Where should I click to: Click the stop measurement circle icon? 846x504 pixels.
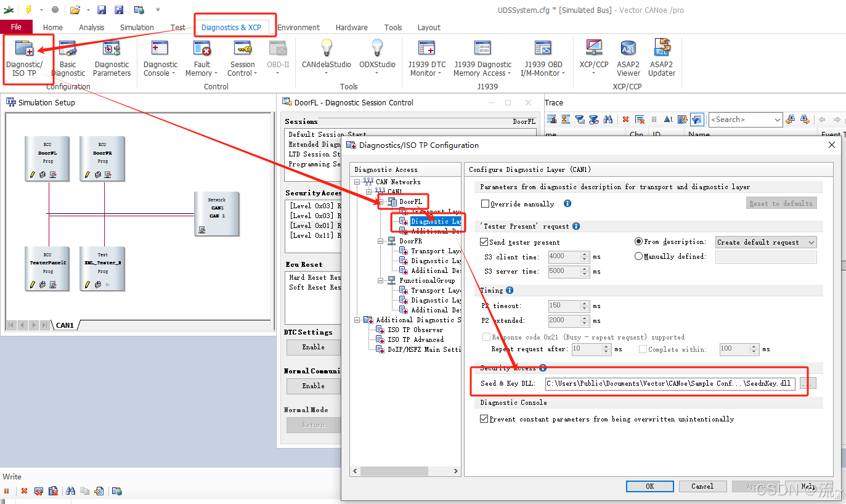tap(55, 10)
